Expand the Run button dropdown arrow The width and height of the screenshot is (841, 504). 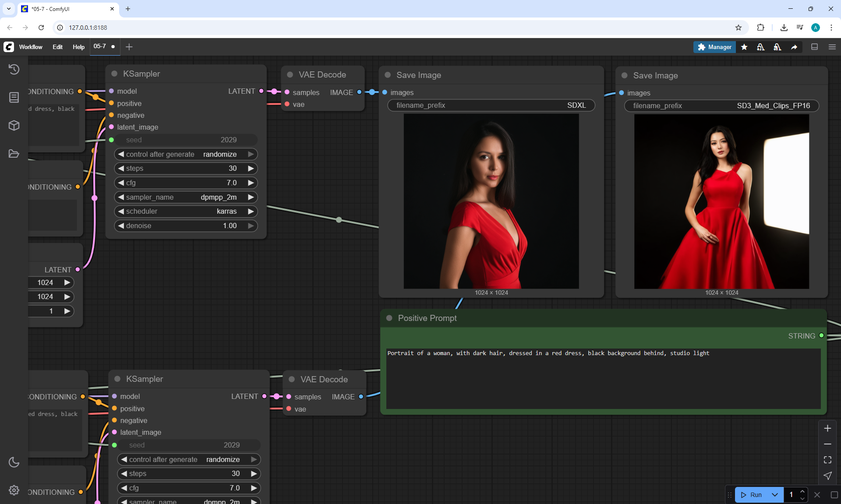click(775, 495)
